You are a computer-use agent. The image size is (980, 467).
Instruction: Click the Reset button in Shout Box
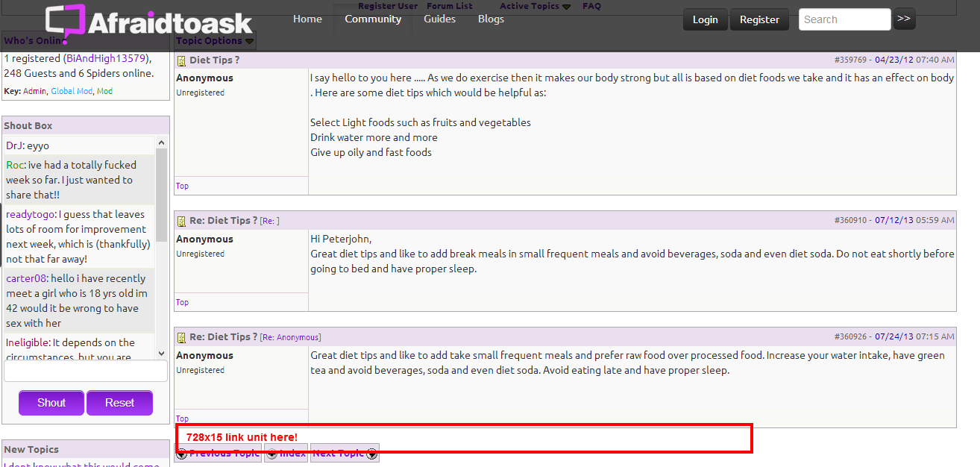pyautogui.click(x=119, y=403)
